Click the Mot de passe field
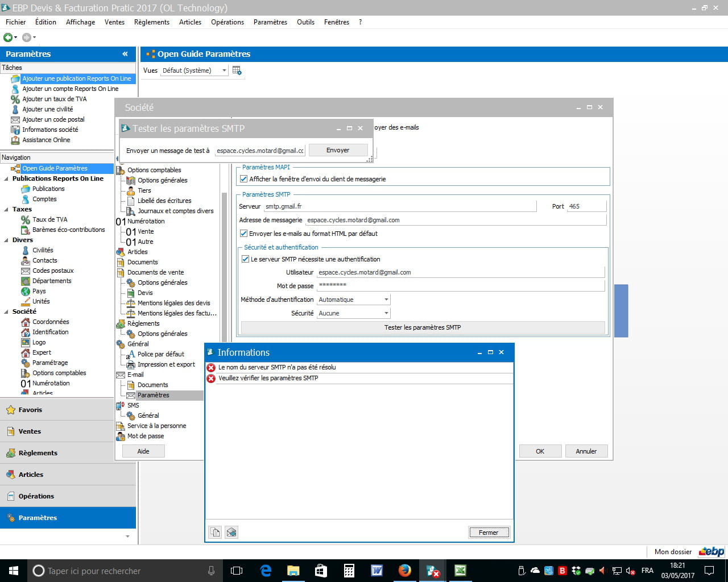This screenshot has width=728, height=582. click(x=461, y=285)
